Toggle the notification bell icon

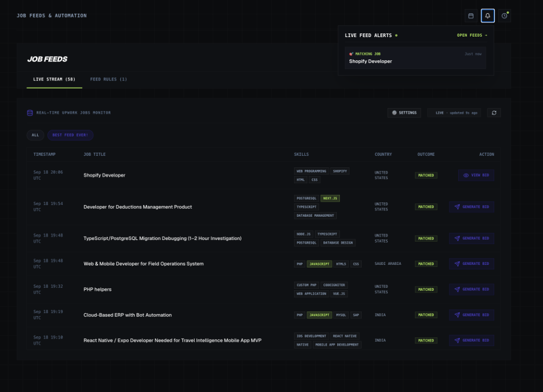pyautogui.click(x=488, y=15)
